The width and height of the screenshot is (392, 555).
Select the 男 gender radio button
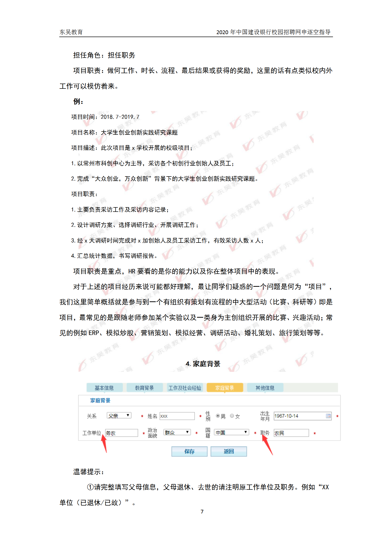point(218,416)
